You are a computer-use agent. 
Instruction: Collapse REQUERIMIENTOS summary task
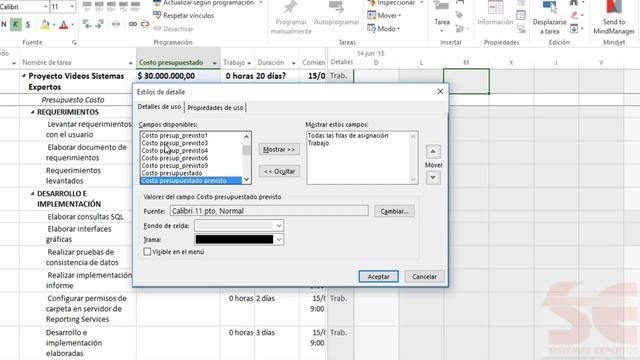point(32,112)
